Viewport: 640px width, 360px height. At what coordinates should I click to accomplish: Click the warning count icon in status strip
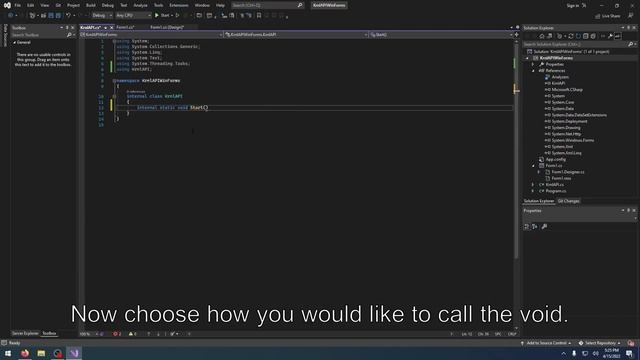(131, 334)
